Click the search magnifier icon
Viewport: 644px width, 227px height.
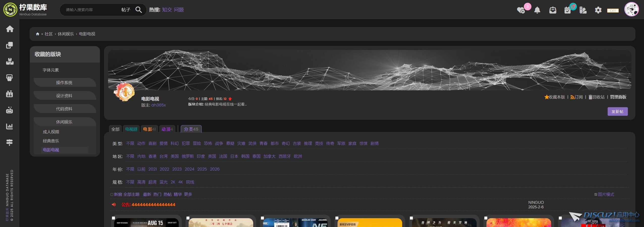coord(138,10)
